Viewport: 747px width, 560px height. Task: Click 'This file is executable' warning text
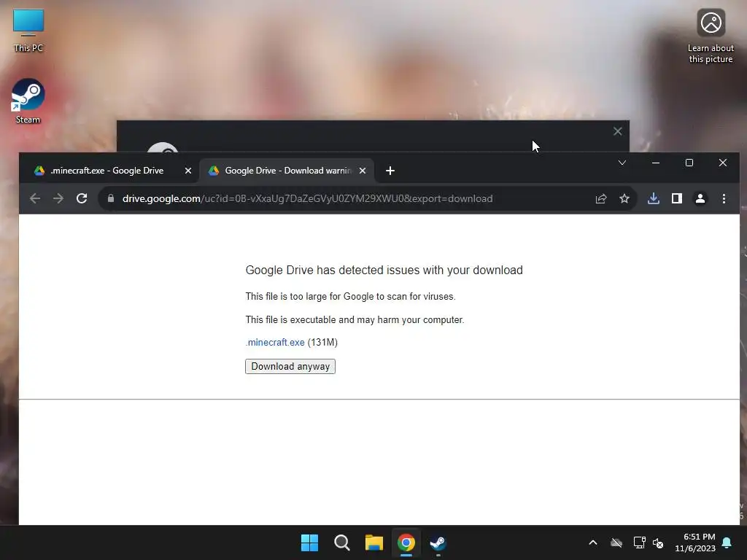pos(355,319)
